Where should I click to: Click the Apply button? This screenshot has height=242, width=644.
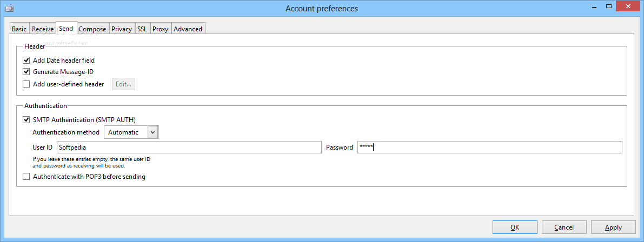click(x=613, y=227)
